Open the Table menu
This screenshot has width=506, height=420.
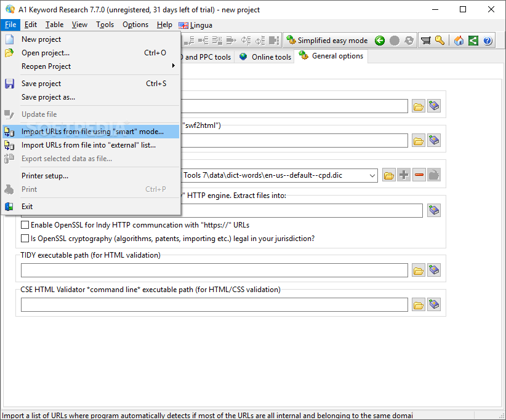54,25
